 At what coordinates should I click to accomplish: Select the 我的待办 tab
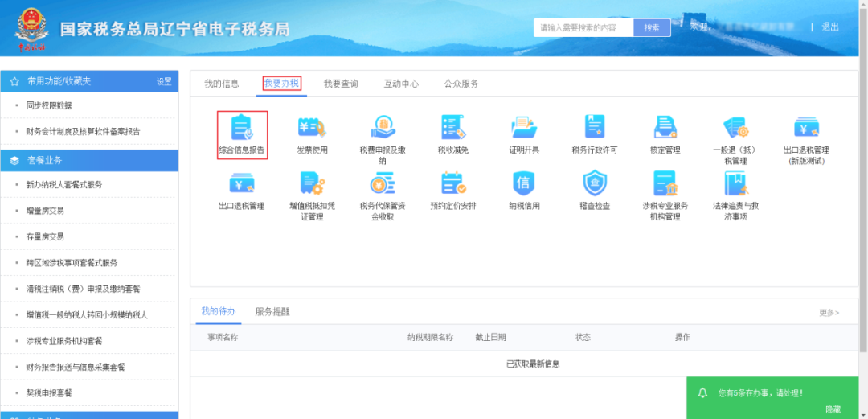click(x=218, y=311)
